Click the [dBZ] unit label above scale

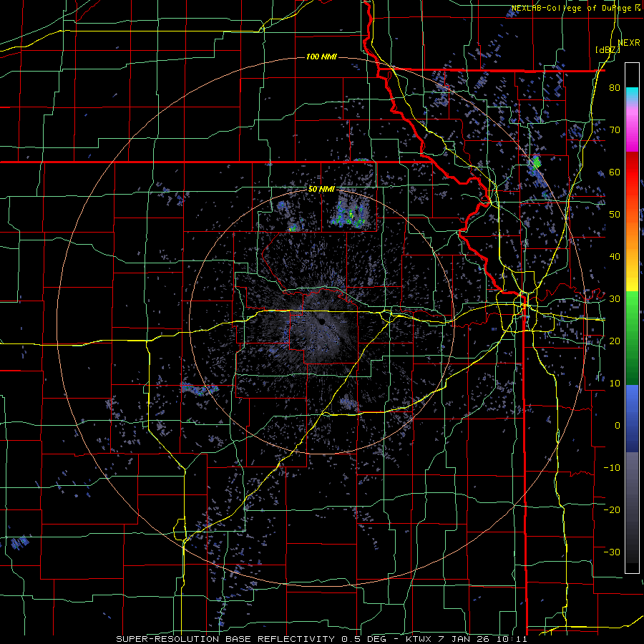pyautogui.click(x=608, y=50)
